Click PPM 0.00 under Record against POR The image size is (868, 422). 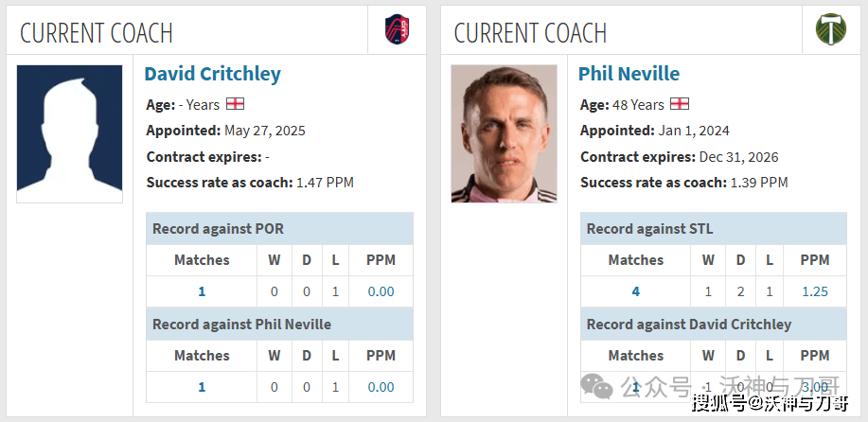point(381,291)
